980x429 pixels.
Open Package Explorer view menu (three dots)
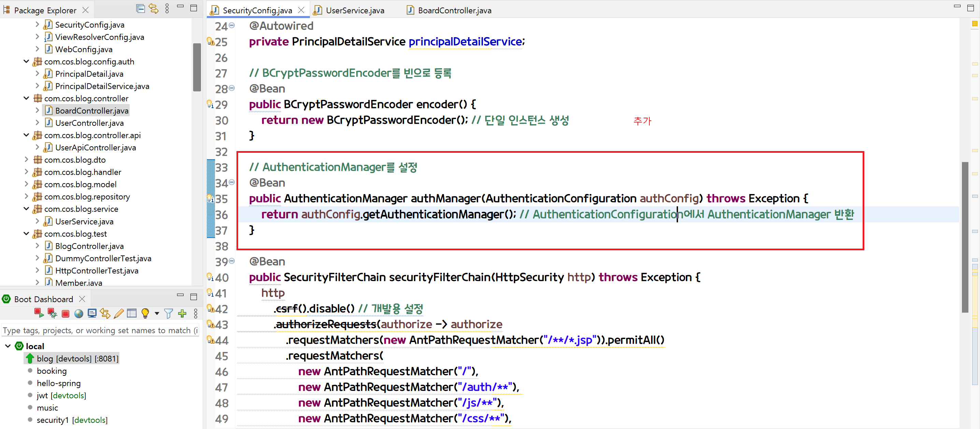(x=167, y=9)
